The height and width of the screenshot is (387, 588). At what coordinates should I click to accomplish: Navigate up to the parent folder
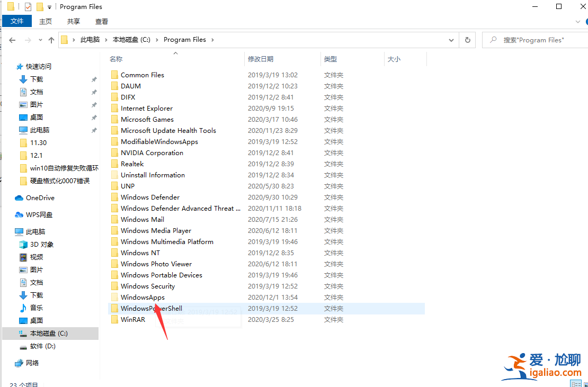50,40
